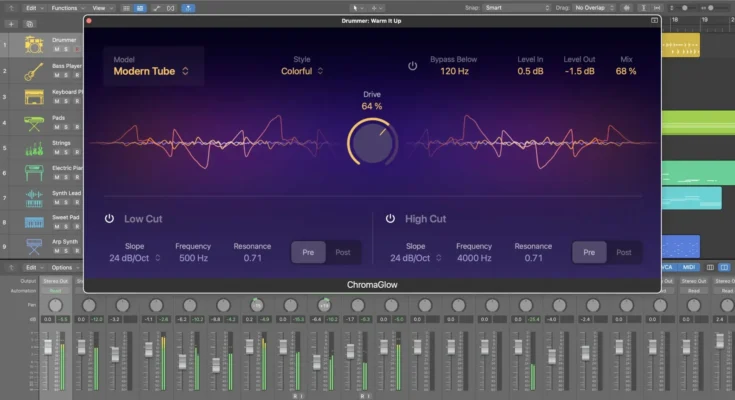The image size is (735, 400).
Task: Select the VCA filter button in mixer
Action: pos(668,267)
